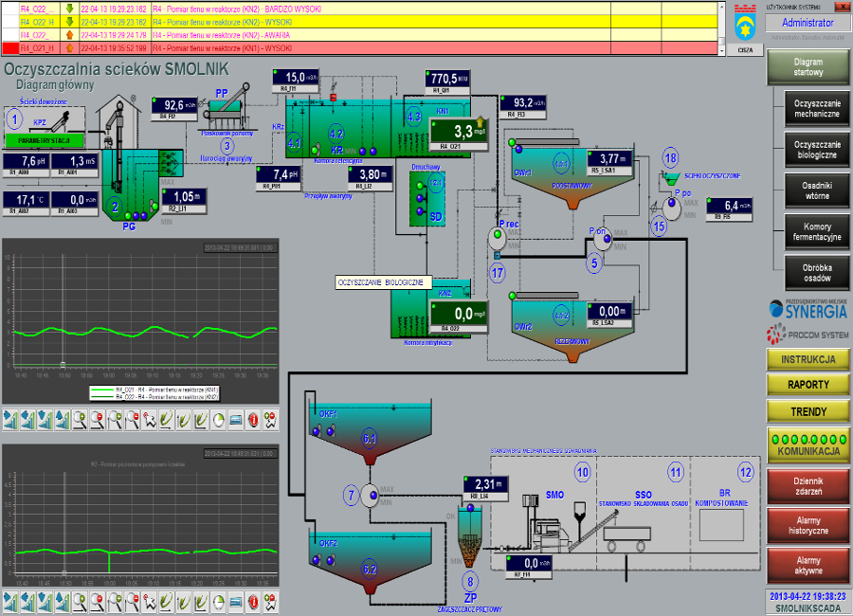853x616 pixels.
Task: Click plus/minus cursor icon on pump-level chart
Action: (270, 601)
